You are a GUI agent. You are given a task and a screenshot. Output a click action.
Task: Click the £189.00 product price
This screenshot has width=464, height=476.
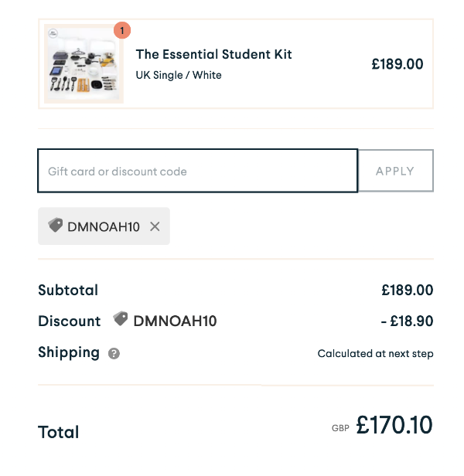[x=397, y=64]
